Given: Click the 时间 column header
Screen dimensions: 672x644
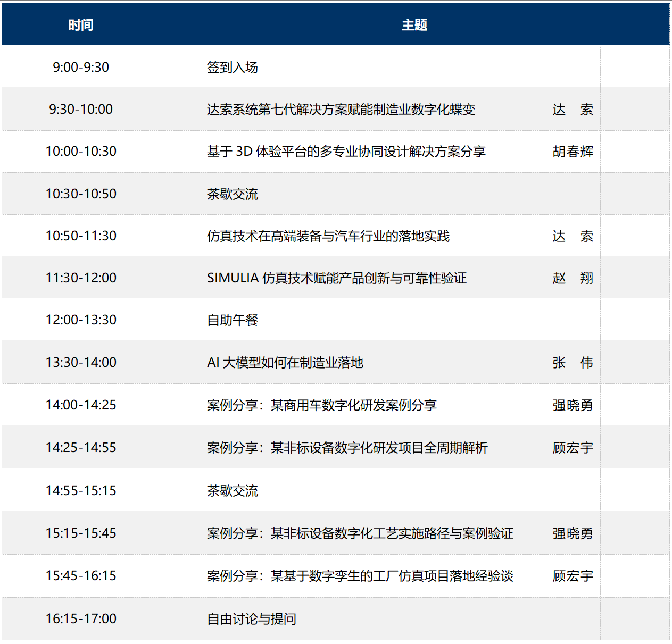Looking at the screenshot, I should point(81,25).
